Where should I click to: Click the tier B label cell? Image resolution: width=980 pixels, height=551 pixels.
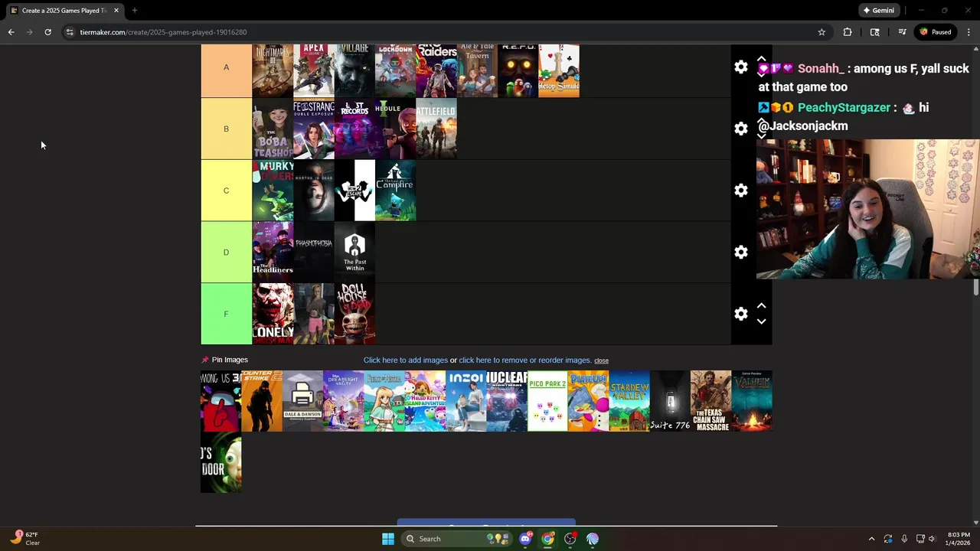226,129
